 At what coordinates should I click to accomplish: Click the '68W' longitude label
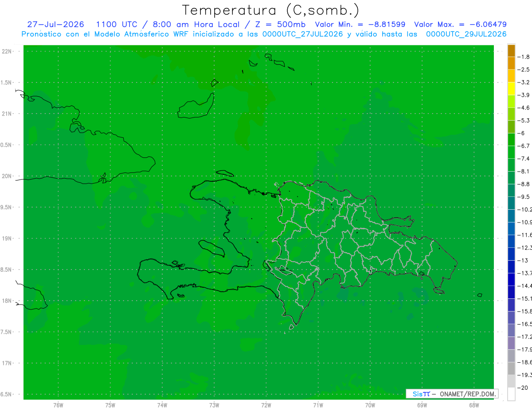pos(474,405)
